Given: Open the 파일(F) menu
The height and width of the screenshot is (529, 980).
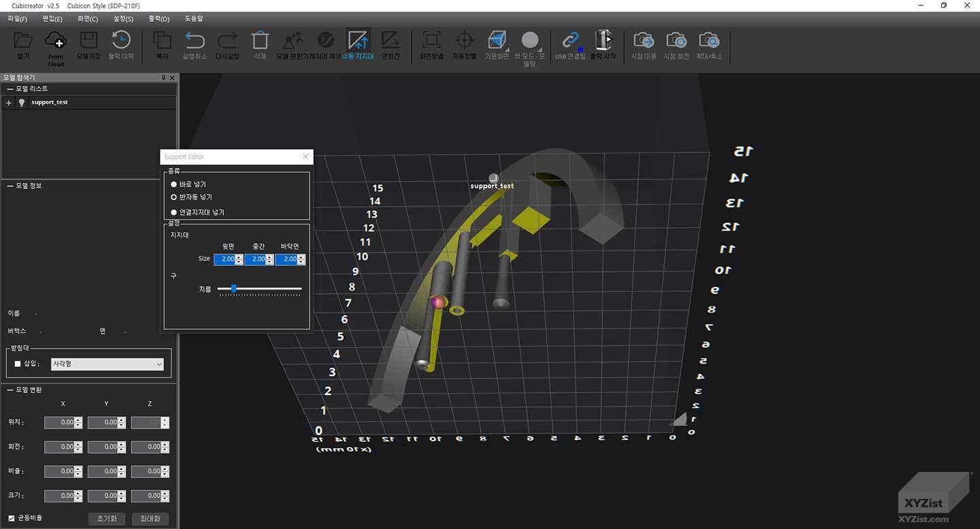Looking at the screenshot, I should [x=17, y=19].
